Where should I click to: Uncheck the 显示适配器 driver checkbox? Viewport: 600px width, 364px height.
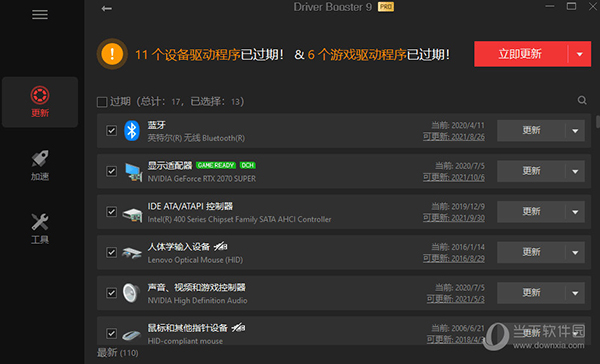111,171
